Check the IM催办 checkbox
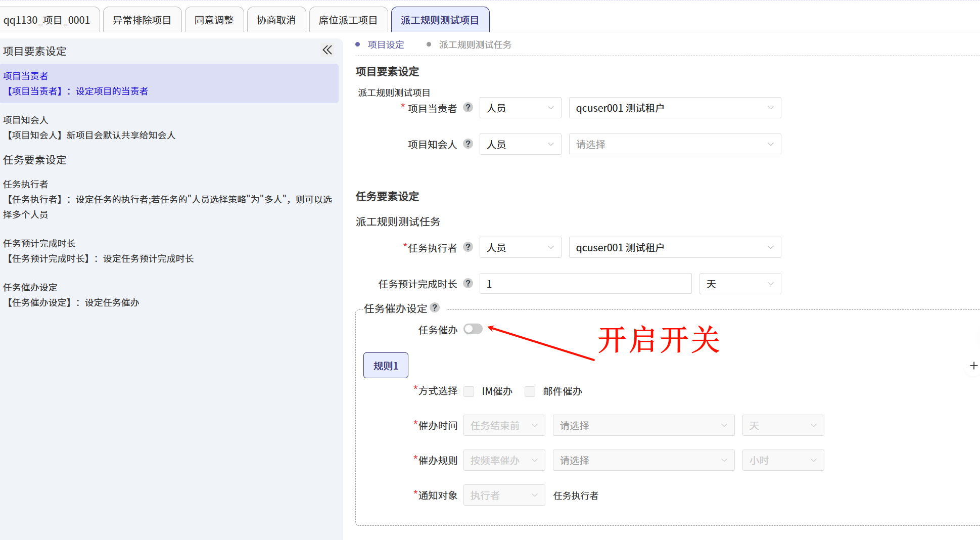 pos(469,391)
